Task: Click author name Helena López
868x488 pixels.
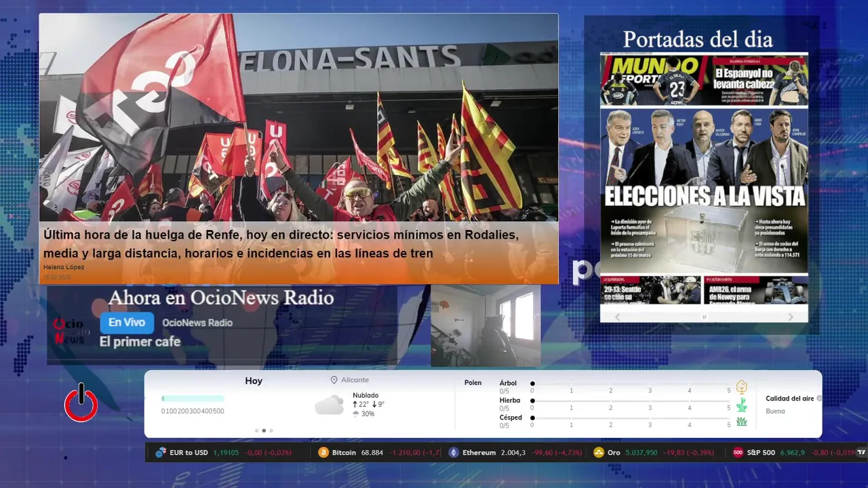Action: (x=64, y=267)
